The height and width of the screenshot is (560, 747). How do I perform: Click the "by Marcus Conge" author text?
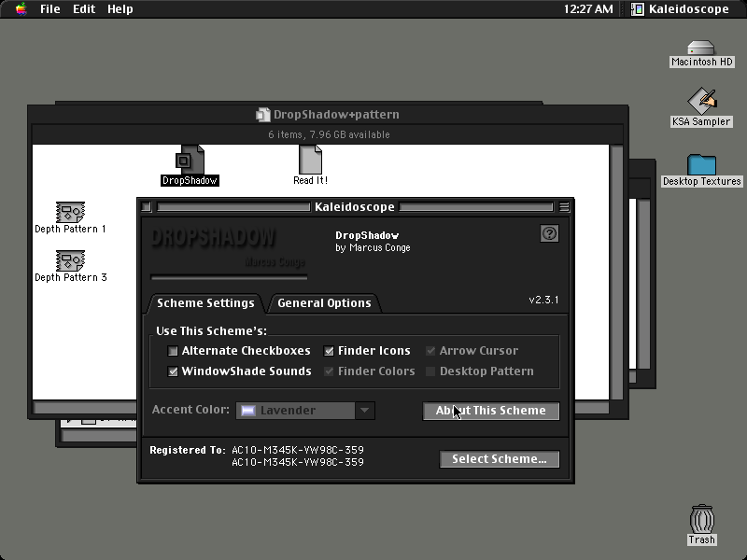373,247
